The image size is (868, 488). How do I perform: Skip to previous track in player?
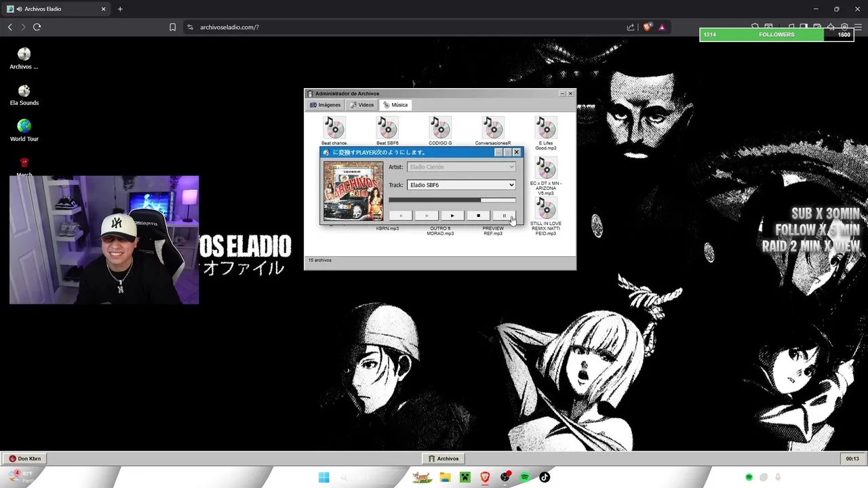click(x=401, y=216)
